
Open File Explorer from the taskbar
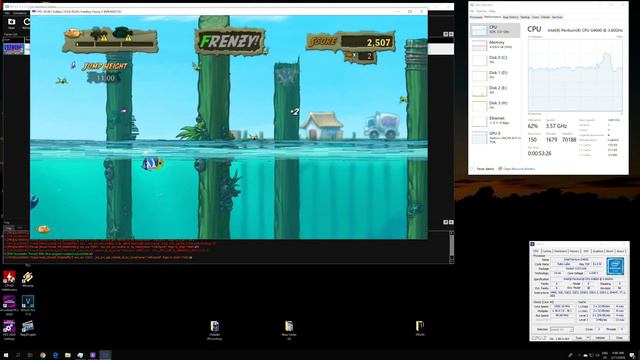pyautogui.click(x=68, y=355)
